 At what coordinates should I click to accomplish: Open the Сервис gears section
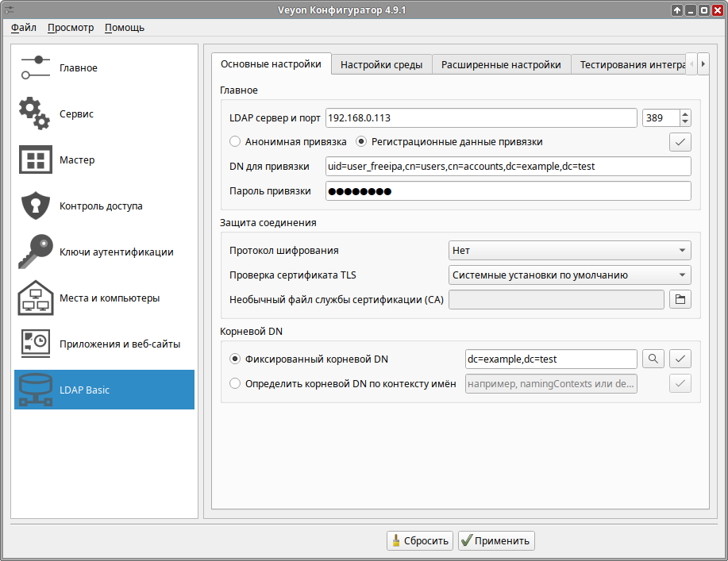(x=104, y=113)
